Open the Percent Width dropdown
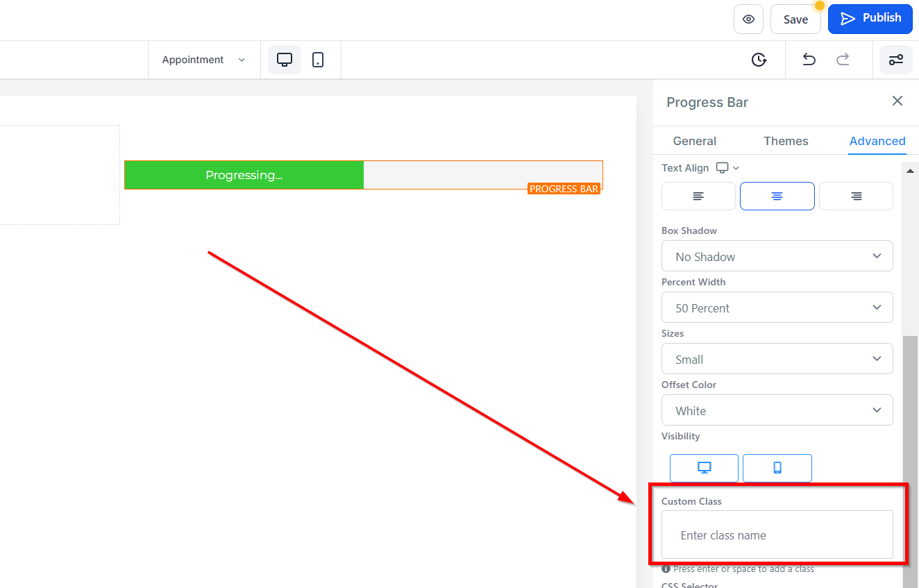This screenshot has height=588, width=919. click(x=777, y=308)
